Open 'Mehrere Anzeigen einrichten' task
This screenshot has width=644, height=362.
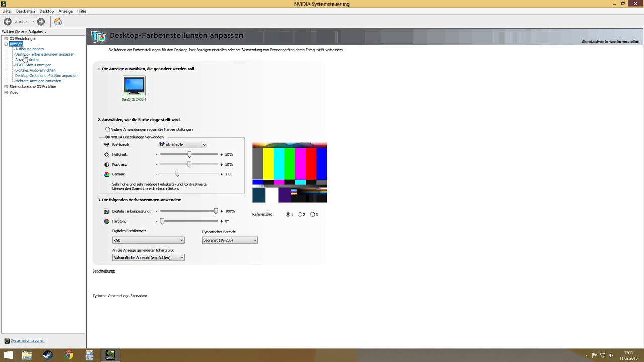click(x=38, y=81)
